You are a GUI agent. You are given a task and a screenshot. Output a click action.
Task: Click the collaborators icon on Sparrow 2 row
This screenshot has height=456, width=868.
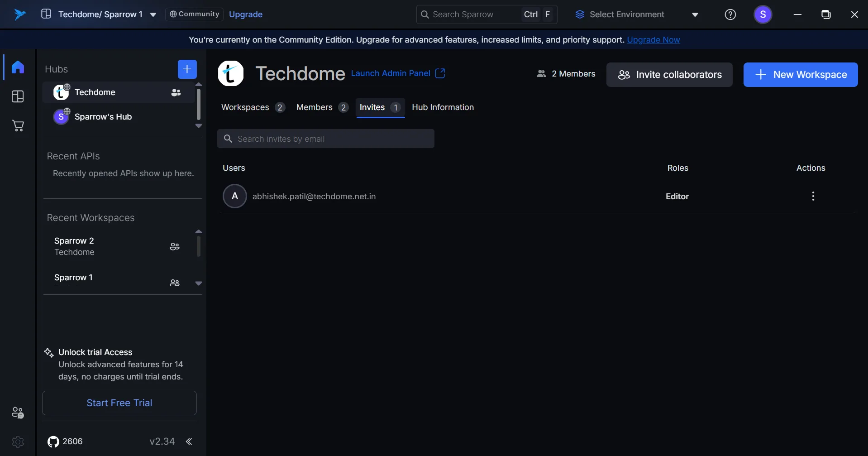point(175,246)
